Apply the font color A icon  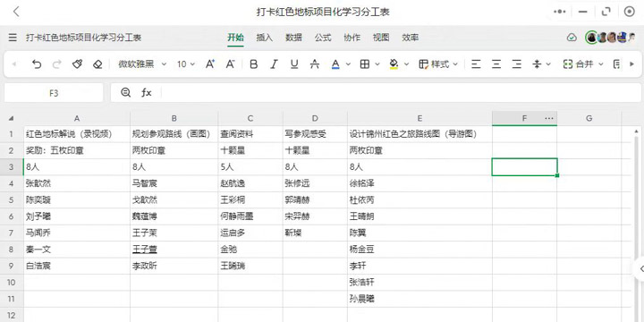click(335, 64)
